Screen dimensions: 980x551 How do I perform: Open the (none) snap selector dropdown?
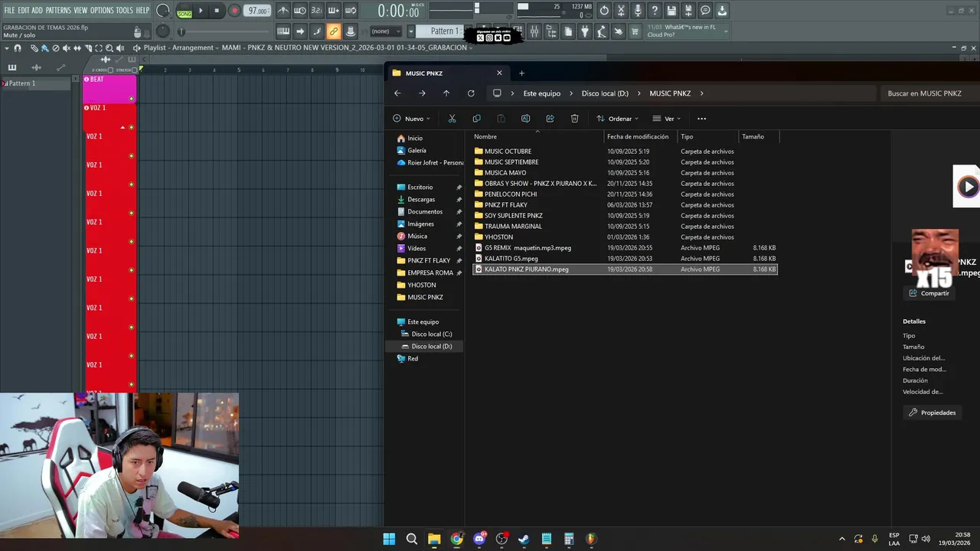click(x=385, y=31)
